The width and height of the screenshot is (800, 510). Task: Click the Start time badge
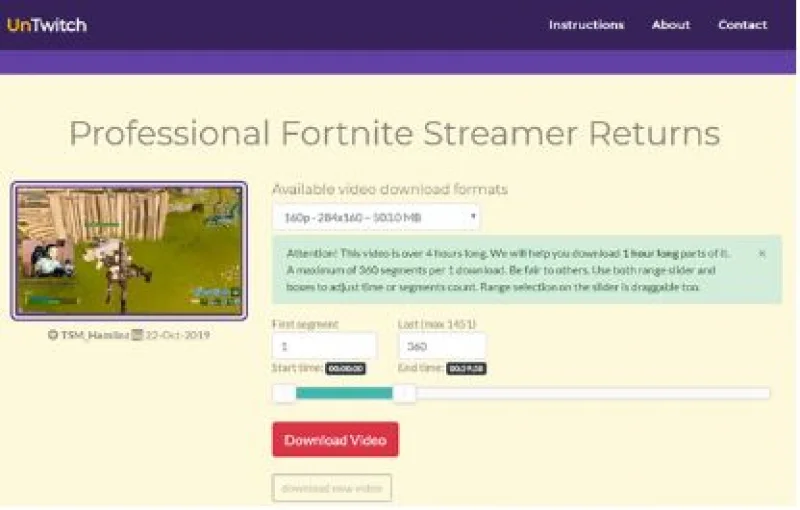[x=345, y=369]
